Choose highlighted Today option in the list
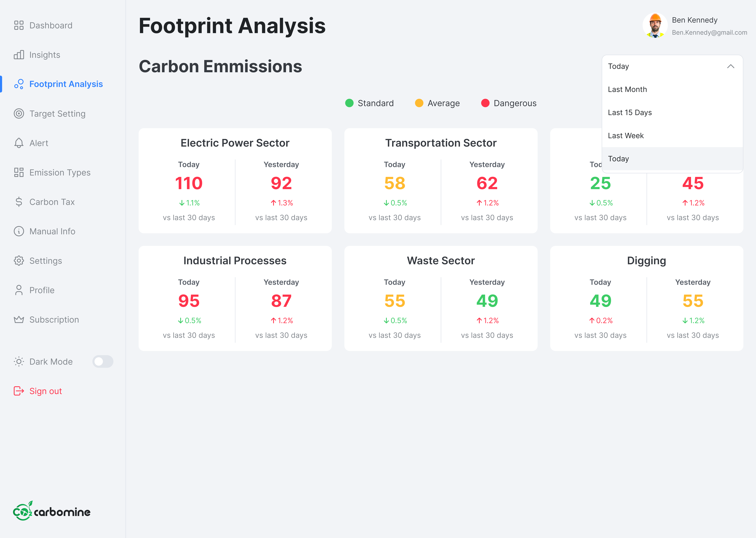Viewport: 756px width, 538px height. click(x=672, y=159)
